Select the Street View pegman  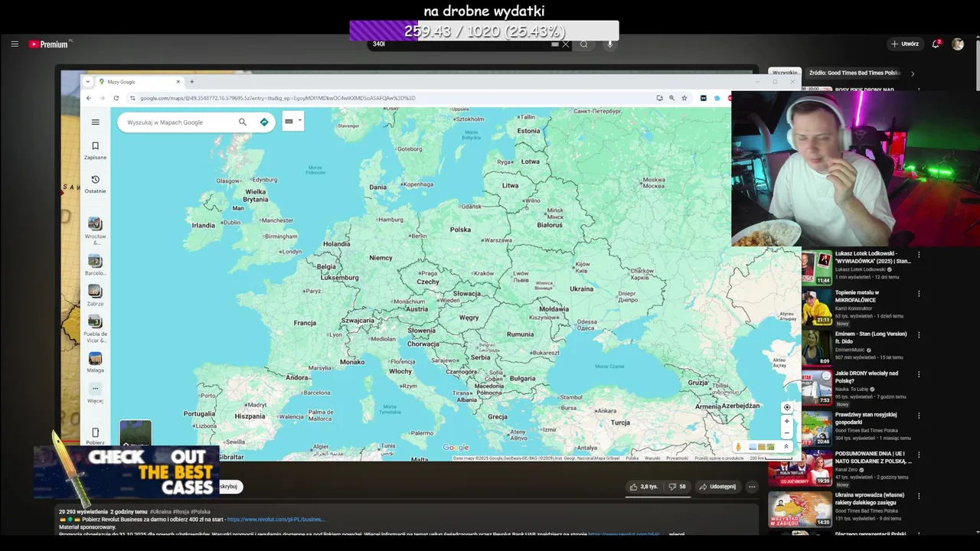click(x=738, y=447)
